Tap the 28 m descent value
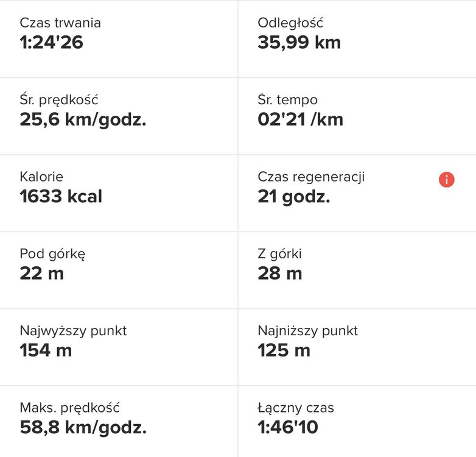The height and width of the screenshot is (457, 476). click(279, 273)
